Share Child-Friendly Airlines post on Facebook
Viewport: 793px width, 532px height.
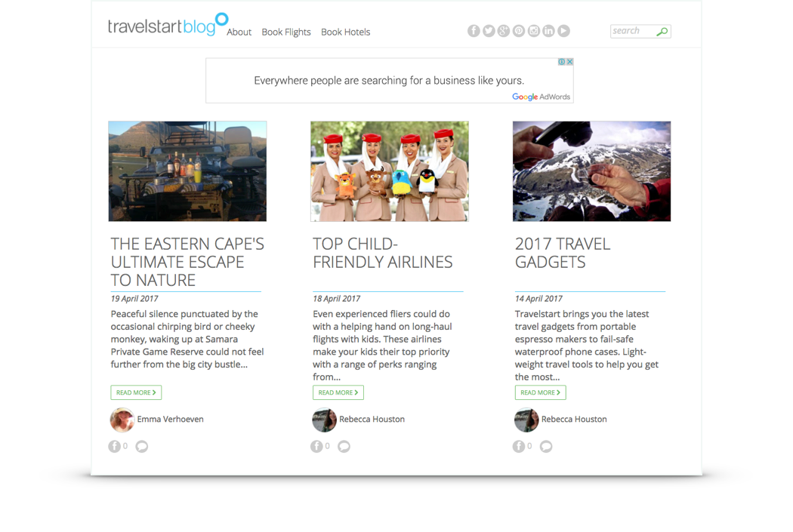(316, 447)
